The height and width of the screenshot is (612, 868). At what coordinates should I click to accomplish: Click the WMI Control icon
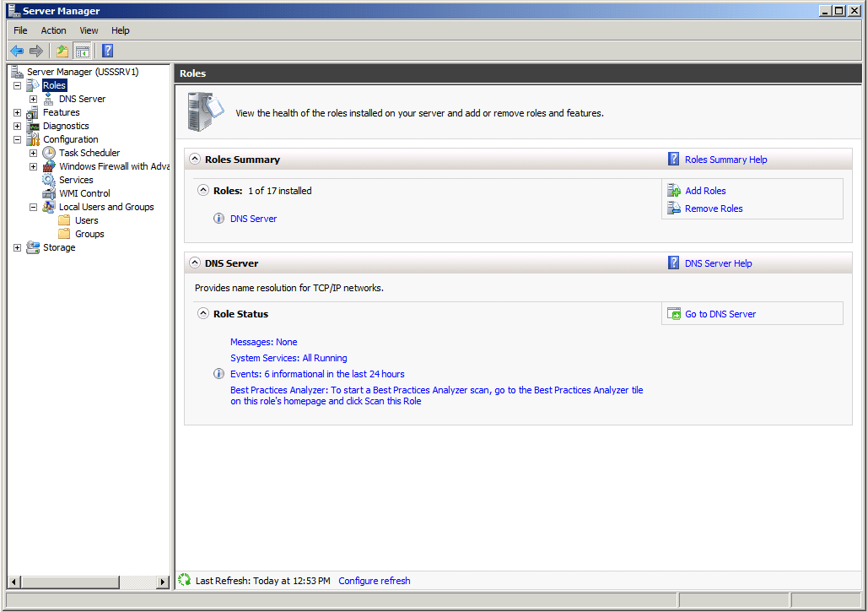click(49, 193)
